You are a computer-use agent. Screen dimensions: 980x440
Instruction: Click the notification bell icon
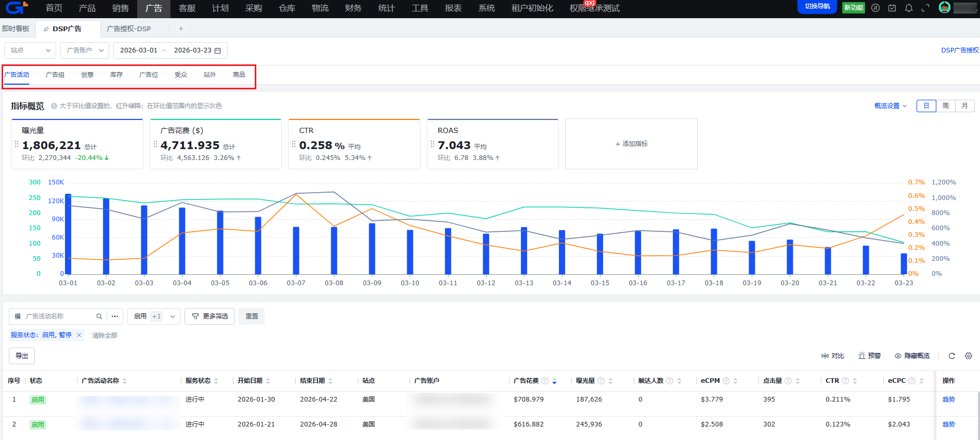pos(909,8)
